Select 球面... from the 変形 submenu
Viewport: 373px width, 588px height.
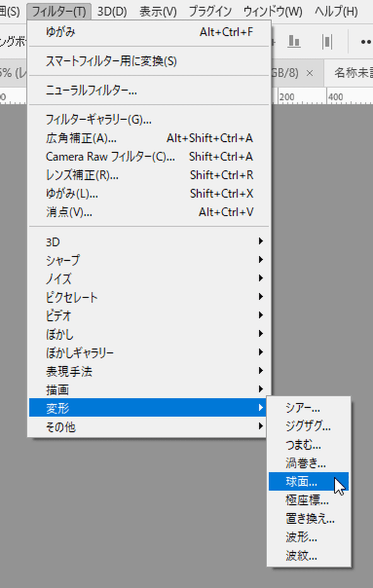click(301, 482)
